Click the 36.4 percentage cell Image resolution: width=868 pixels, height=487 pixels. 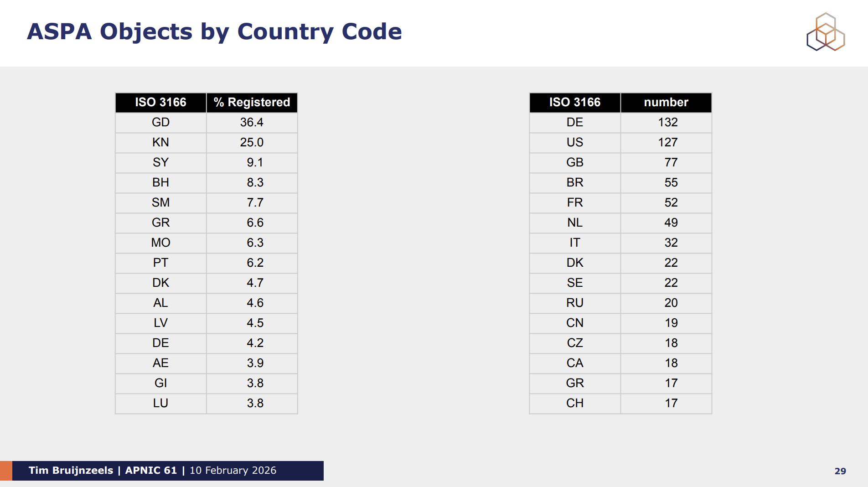(252, 122)
